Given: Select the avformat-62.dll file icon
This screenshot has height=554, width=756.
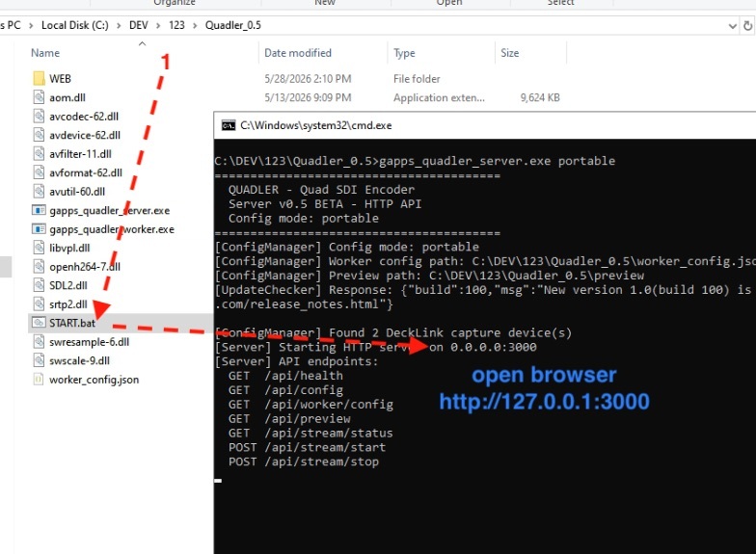Looking at the screenshot, I should click(x=39, y=172).
